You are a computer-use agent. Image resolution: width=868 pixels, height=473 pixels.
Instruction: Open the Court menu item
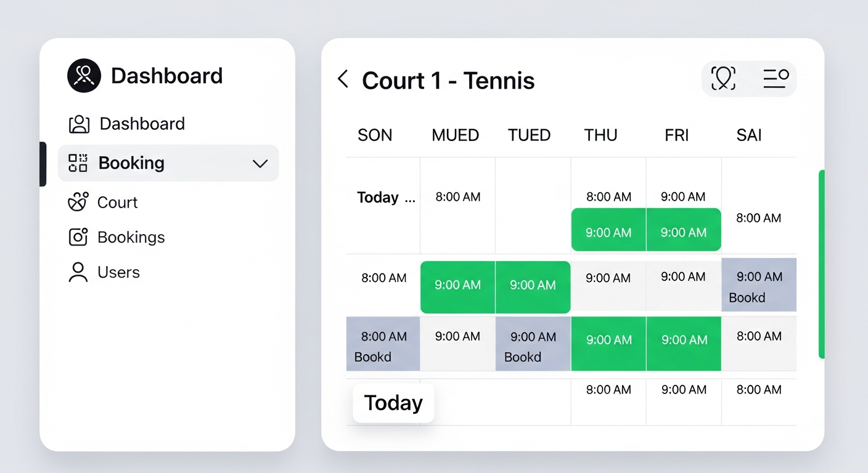pyautogui.click(x=117, y=202)
